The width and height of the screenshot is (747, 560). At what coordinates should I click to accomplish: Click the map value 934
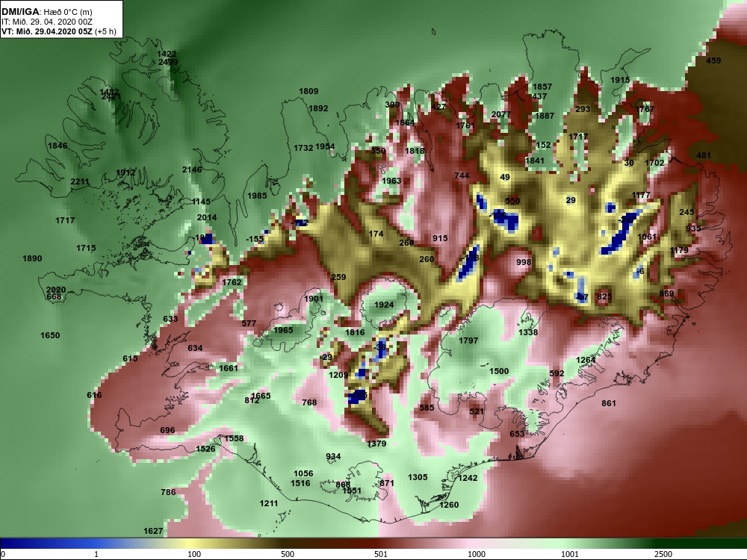(x=333, y=457)
